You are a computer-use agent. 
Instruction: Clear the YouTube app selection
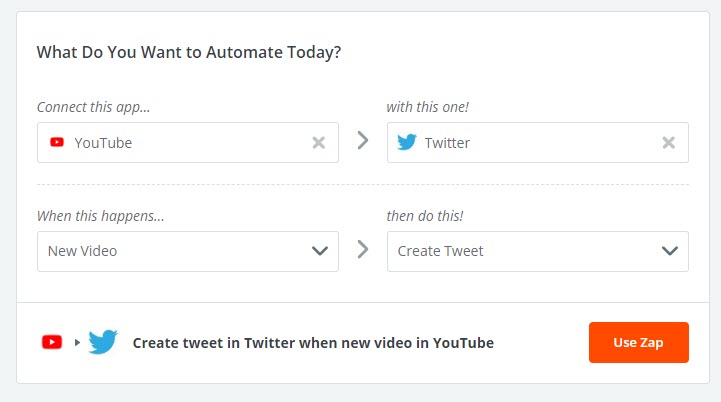click(319, 143)
